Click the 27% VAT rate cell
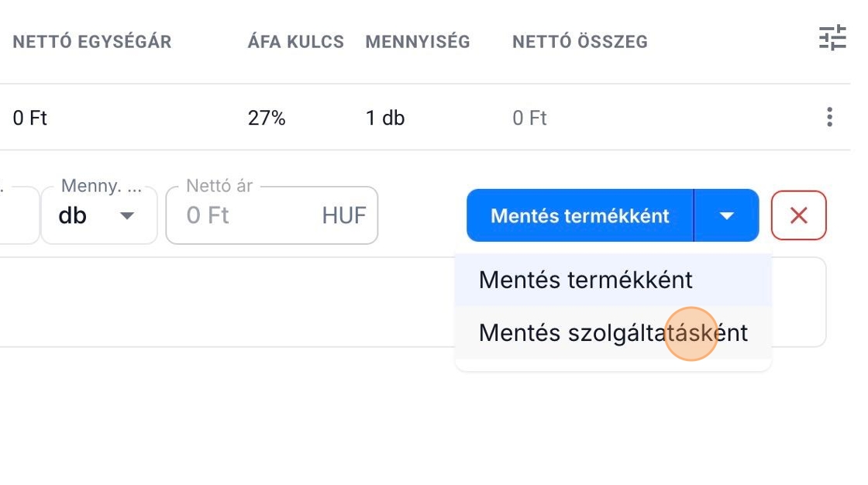 pyautogui.click(x=267, y=119)
